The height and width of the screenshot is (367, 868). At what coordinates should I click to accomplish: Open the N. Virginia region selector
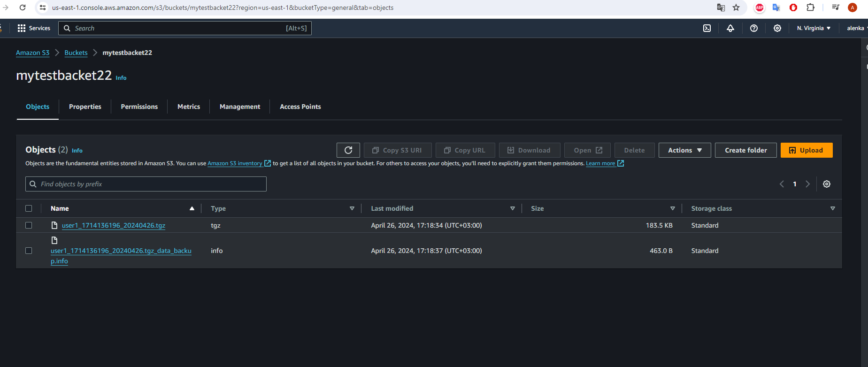click(814, 28)
